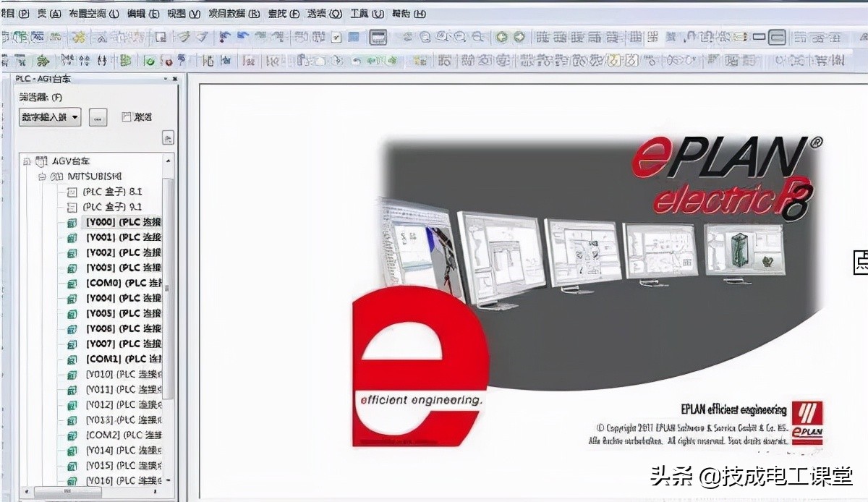Collapse the AGV project tree node
Screen dimensions: 868x502
click(x=27, y=161)
